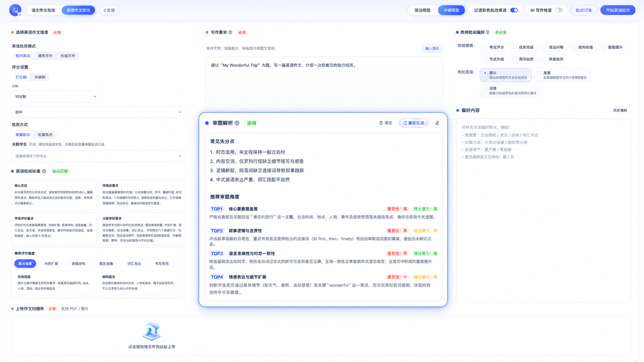Switch to 语文作文批改 tab
This screenshot has height=362, width=644.
click(43, 10)
